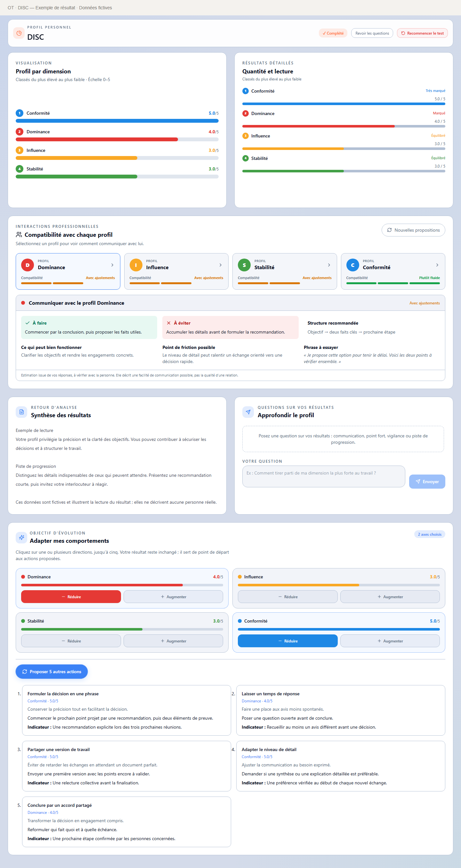This screenshot has width=461, height=868.
Task: Click the blue C avatar for Conformité profile
Action: click(x=352, y=265)
